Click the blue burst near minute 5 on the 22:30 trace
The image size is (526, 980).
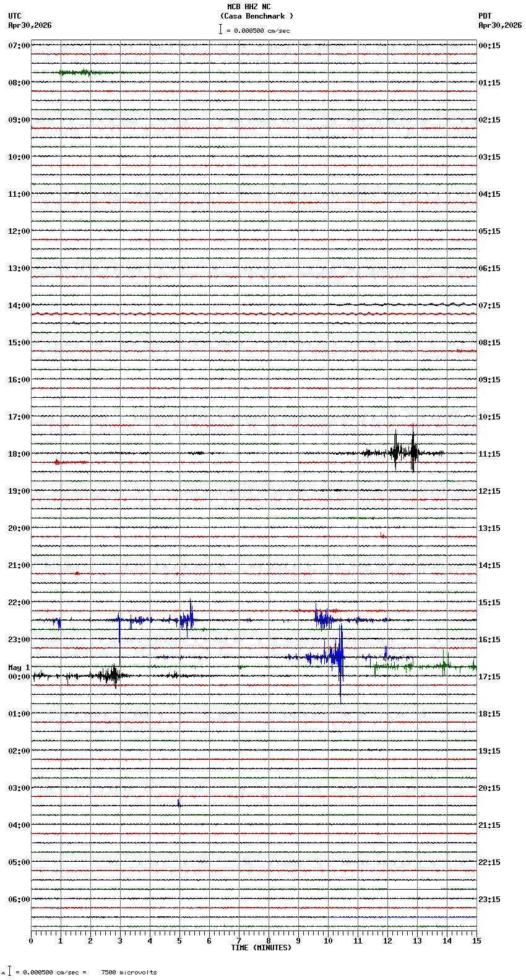(187, 619)
